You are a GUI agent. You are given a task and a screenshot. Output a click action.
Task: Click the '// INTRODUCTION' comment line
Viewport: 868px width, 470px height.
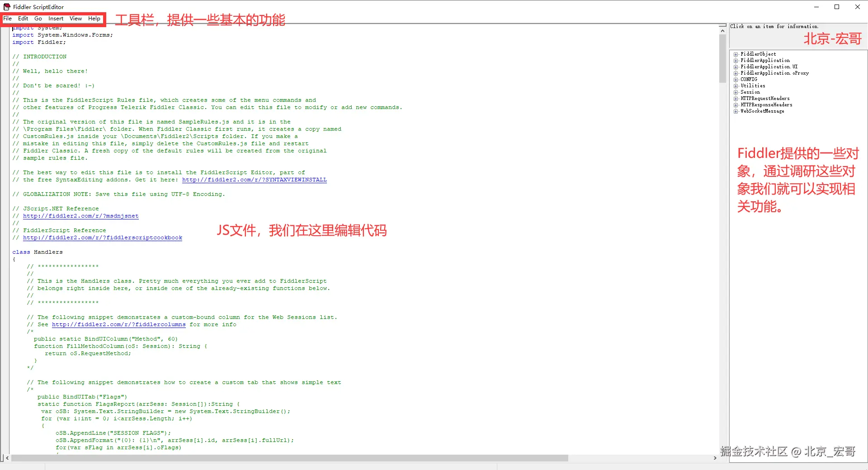(x=39, y=57)
